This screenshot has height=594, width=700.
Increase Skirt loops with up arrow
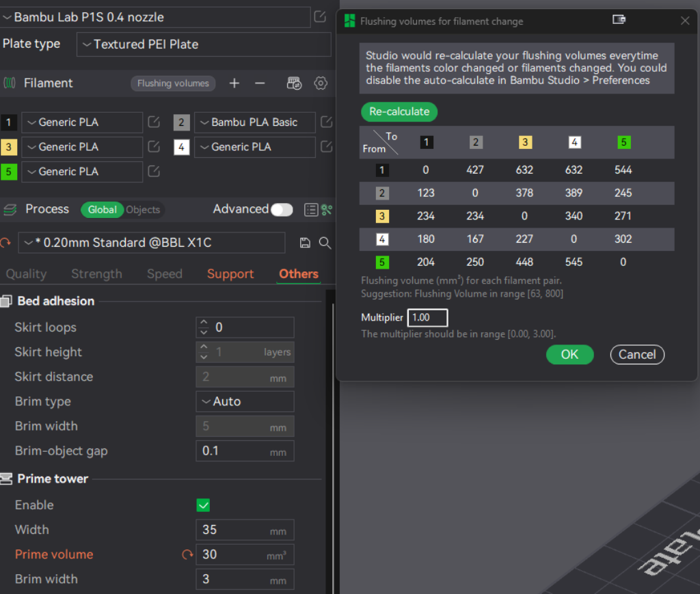point(204,322)
